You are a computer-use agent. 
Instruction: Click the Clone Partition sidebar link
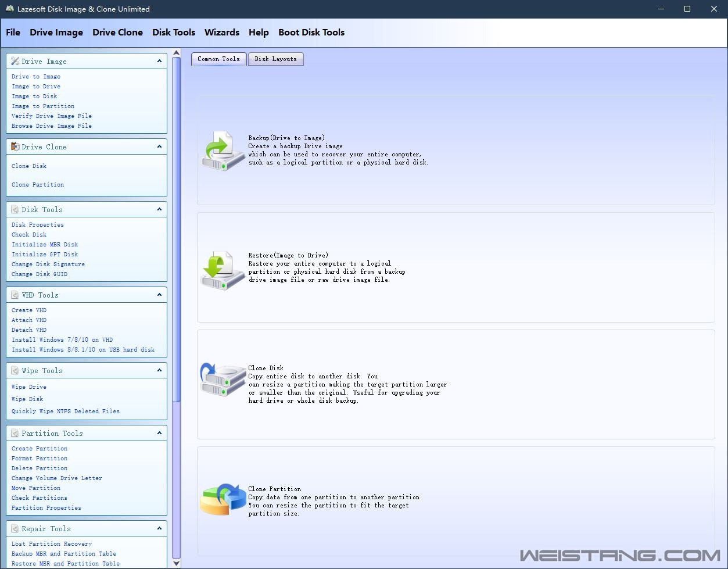38,185
